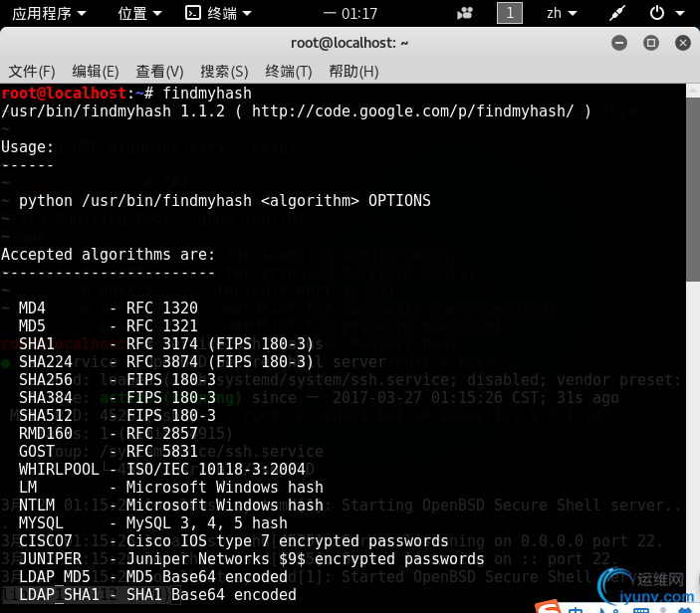Click 'Accepted algorithms are:' text
Viewport: 700px width, 613px height.
click(x=108, y=255)
